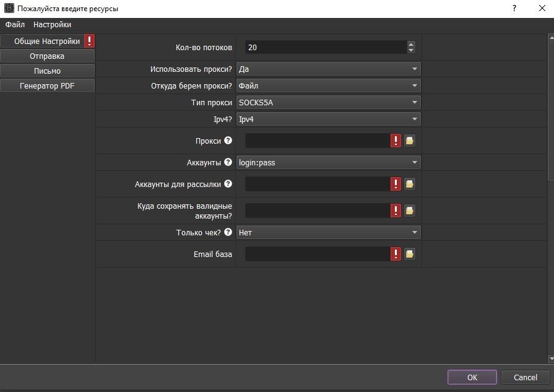Open the Аккаунты login:pass format dropdown
The width and height of the screenshot is (554, 392).
coord(329,162)
